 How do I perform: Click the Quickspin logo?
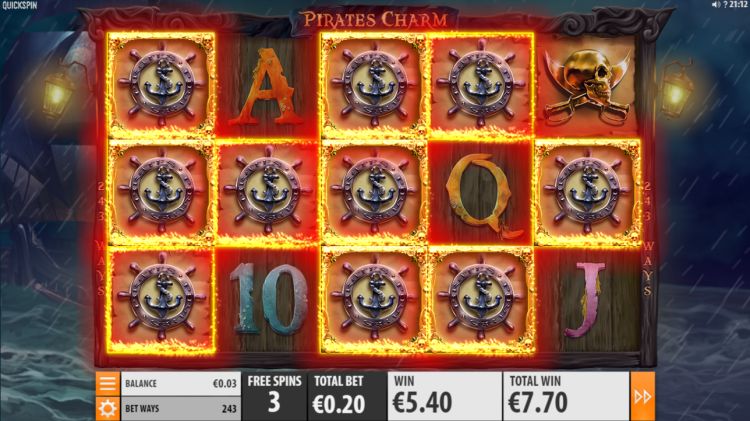20,5
